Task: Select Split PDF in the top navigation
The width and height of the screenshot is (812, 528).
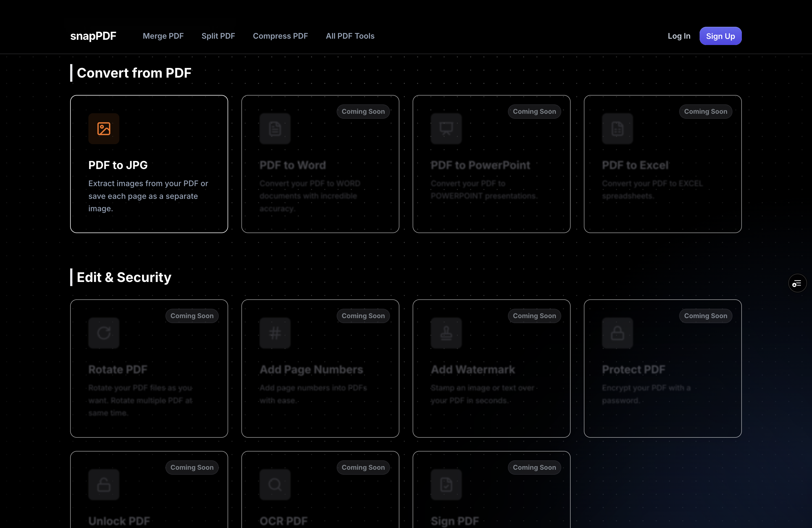Action: 218,36
